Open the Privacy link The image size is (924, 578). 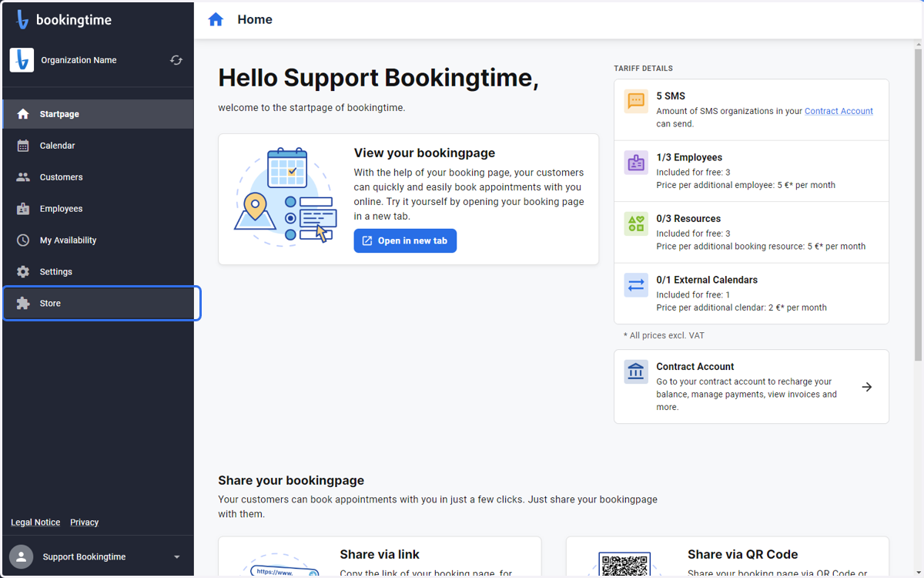pyautogui.click(x=85, y=523)
